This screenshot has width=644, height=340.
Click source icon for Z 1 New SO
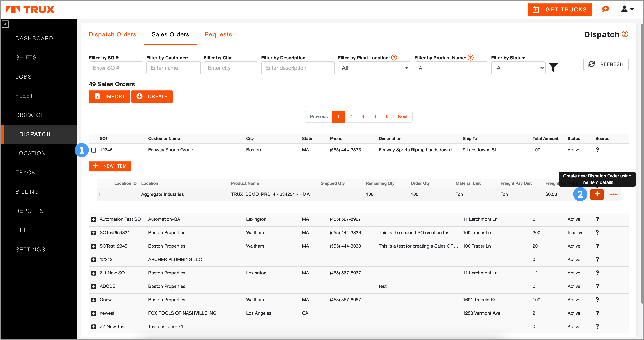point(597,273)
